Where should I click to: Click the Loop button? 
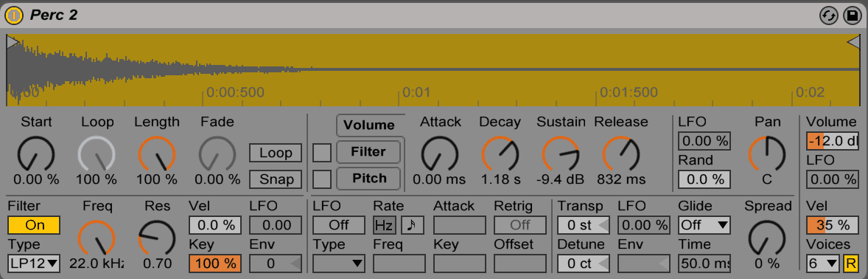click(276, 153)
